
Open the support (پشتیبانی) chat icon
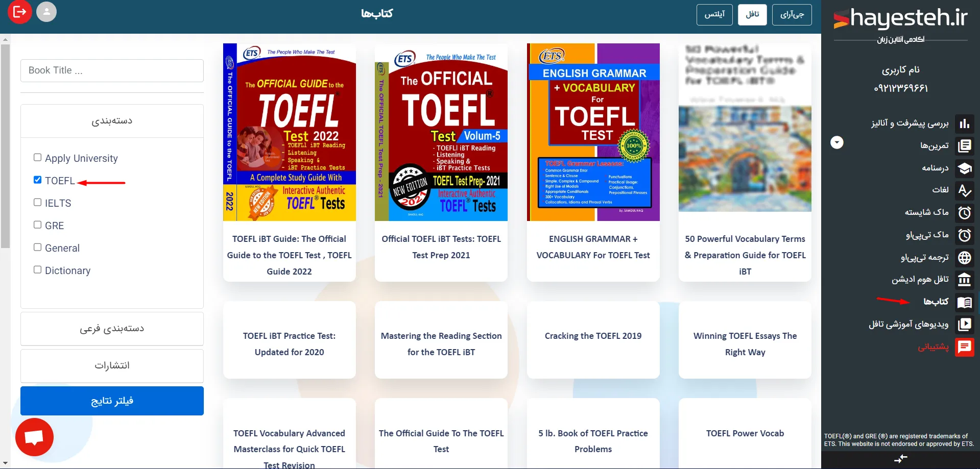point(964,347)
